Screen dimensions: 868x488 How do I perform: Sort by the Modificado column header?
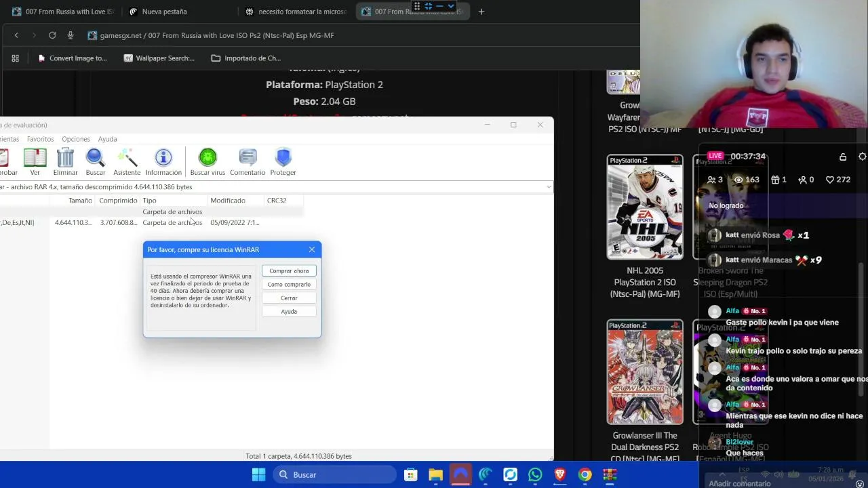click(235, 201)
